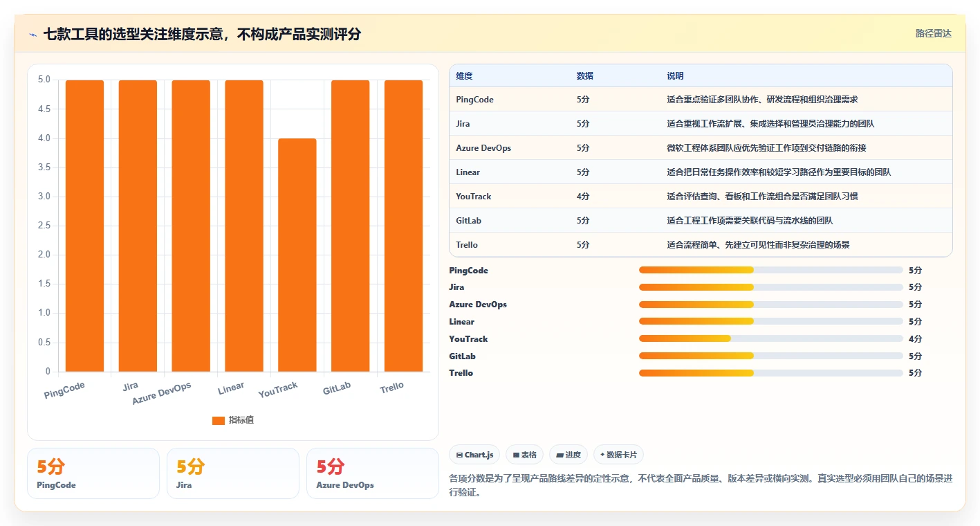Select the Chart.js chip

tap(474, 455)
